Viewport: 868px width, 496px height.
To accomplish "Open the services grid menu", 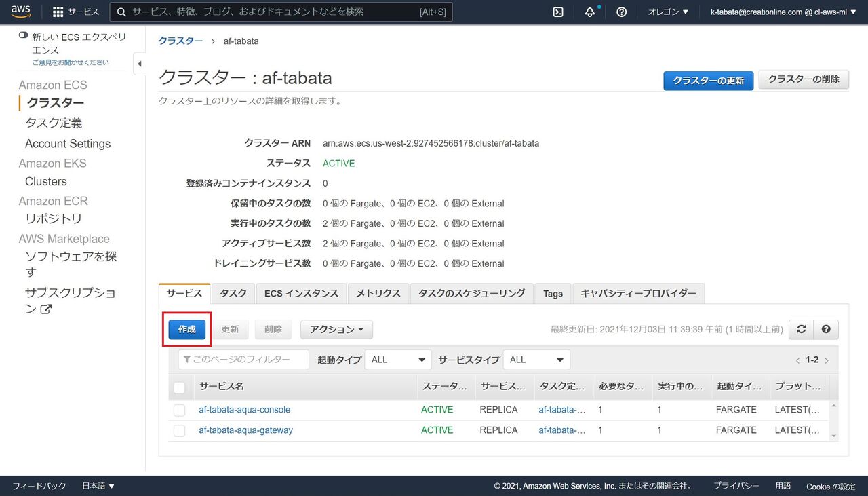I will tap(58, 12).
